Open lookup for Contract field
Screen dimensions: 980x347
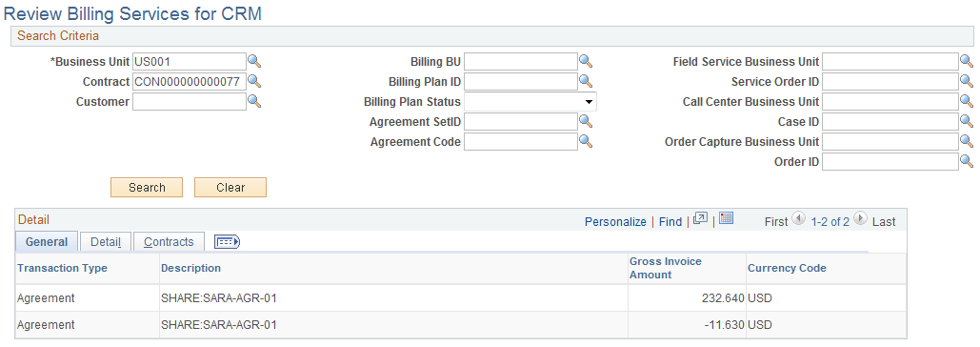point(254,81)
